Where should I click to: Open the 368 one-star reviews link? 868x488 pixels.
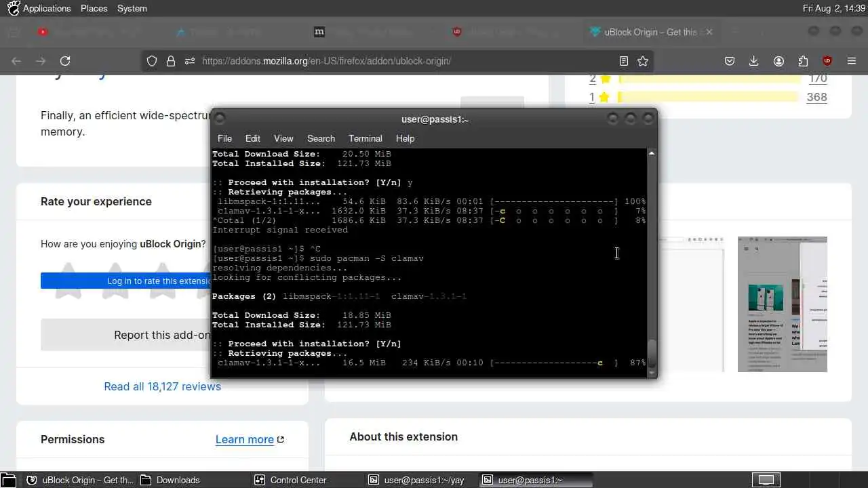(x=816, y=97)
